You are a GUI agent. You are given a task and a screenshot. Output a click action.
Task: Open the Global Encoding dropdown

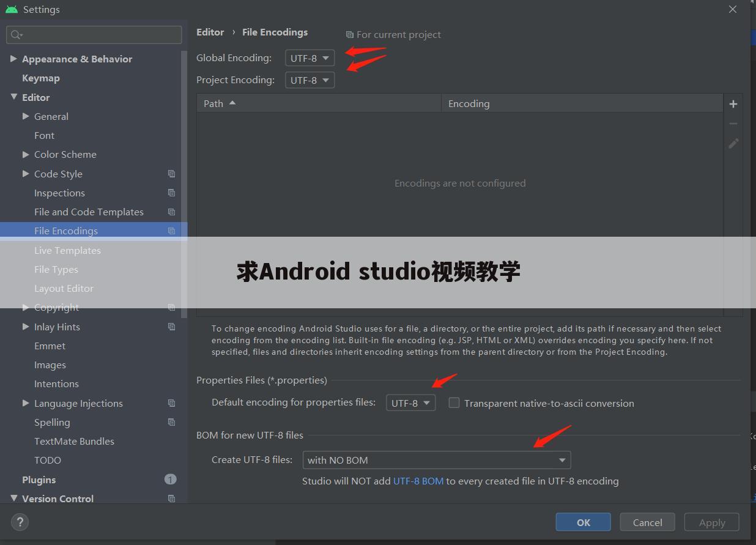point(309,58)
